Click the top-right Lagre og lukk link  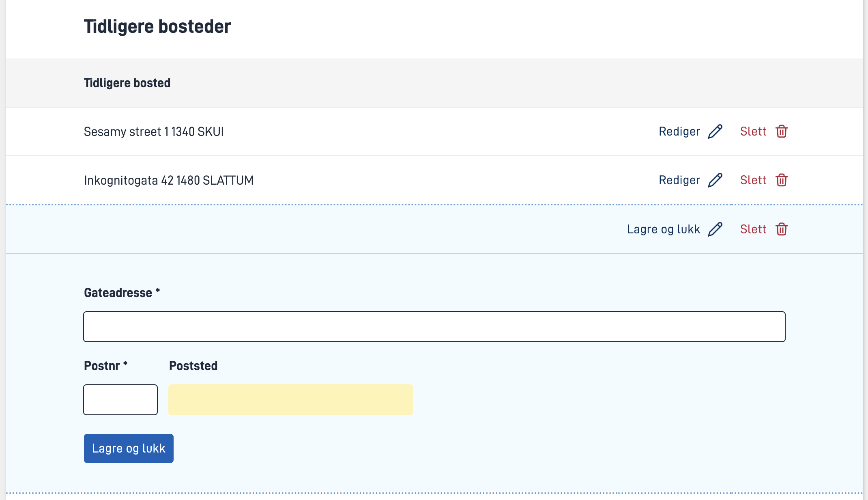click(664, 229)
